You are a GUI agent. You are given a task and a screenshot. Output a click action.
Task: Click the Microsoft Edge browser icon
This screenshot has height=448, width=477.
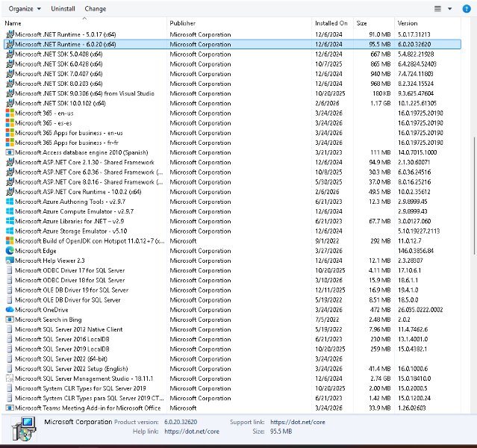(10, 250)
